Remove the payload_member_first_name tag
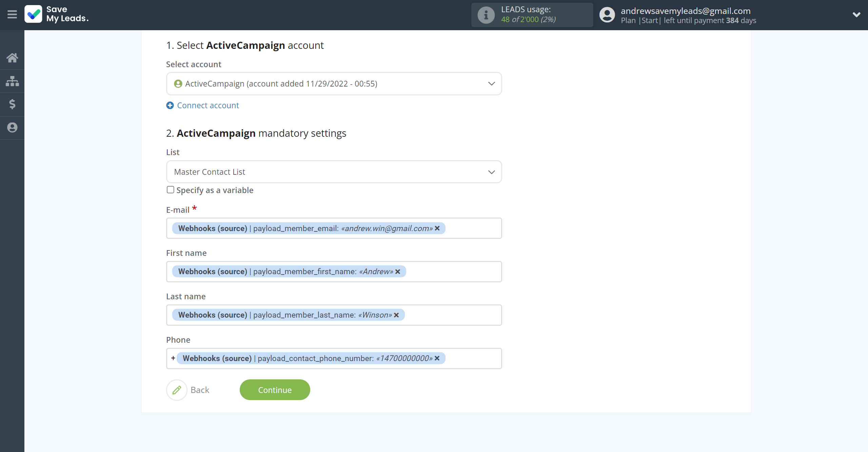868x452 pixels. tap(398, 272)
